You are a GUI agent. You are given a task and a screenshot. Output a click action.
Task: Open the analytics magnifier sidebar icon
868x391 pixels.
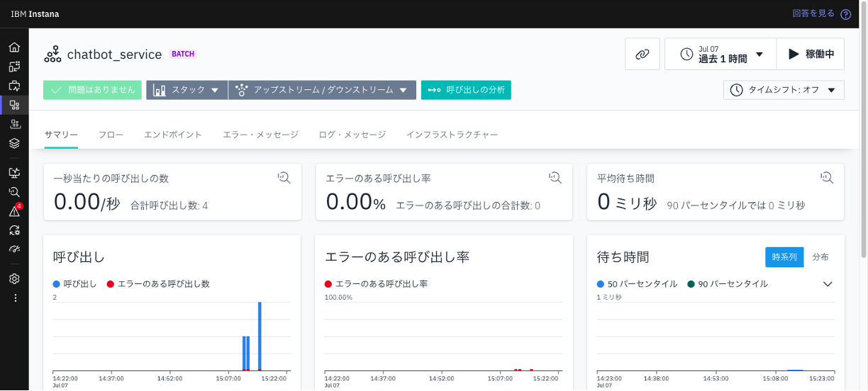click(x=14, y=192)
